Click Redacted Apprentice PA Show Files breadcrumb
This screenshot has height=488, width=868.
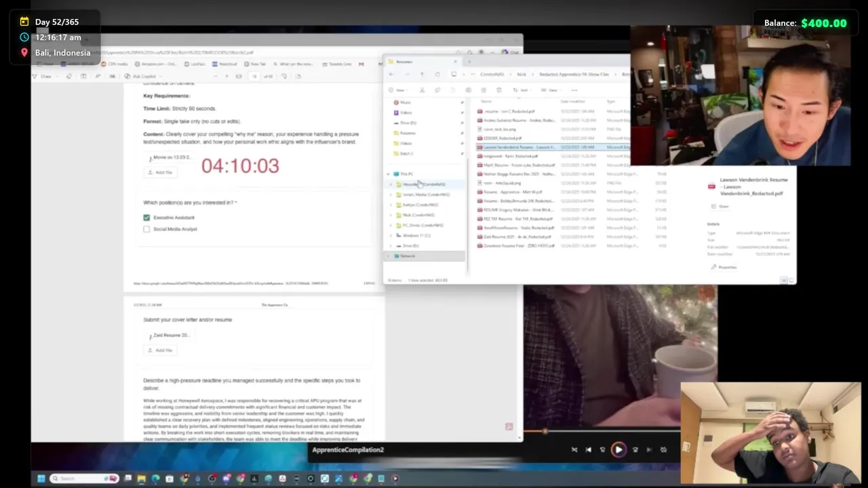pos(574,74)
